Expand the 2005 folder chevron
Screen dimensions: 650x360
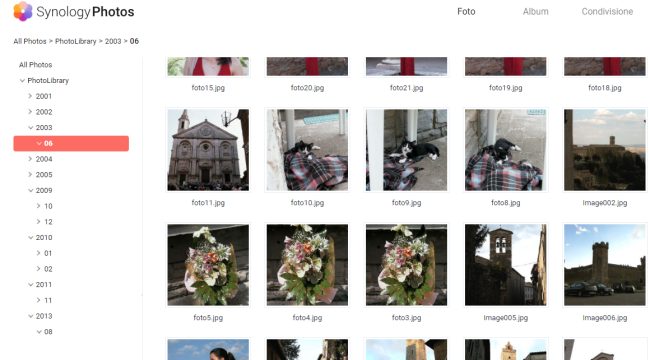click(x=30, y=175)
